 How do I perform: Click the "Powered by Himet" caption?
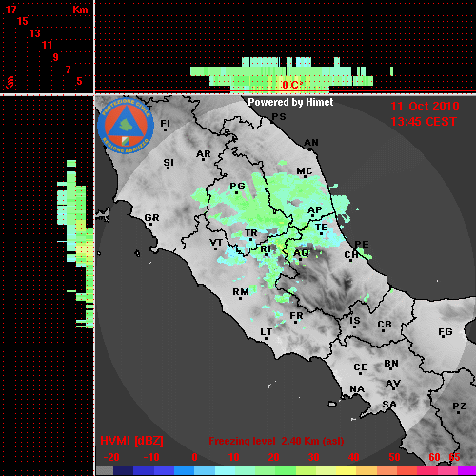[x=290, y=102]
